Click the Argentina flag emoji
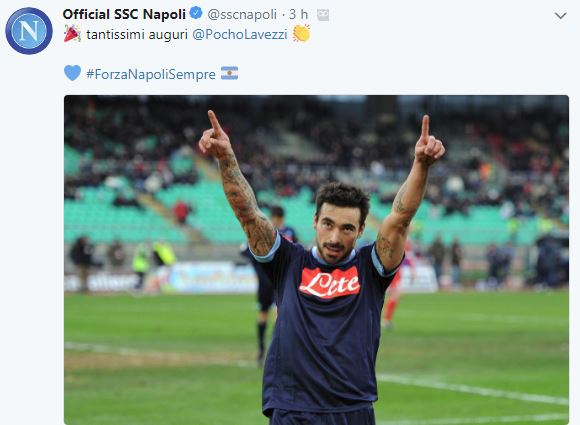Viewport: 580px width, 425px height. 229,73
